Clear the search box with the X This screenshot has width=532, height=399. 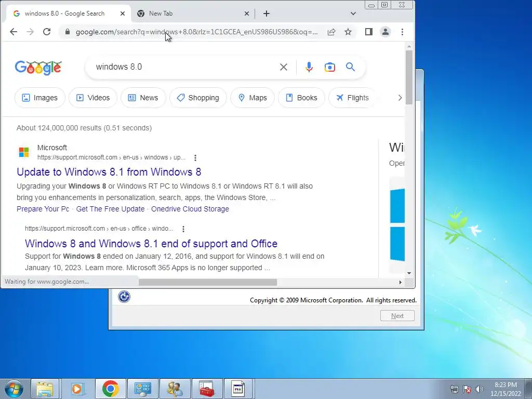tap(284, 67)
